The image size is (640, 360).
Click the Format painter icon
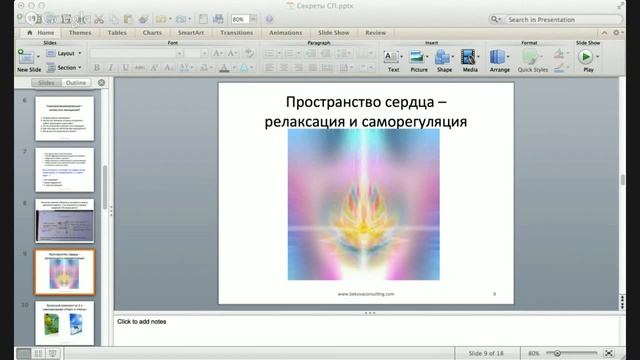pos(143,19)
